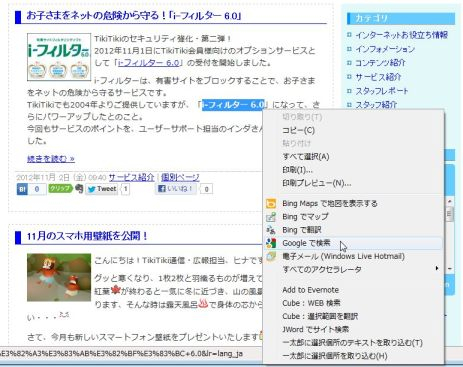Screen dimensions: 463x367
Task: Choose コピー(C) from the context menu
Action: 298,130
